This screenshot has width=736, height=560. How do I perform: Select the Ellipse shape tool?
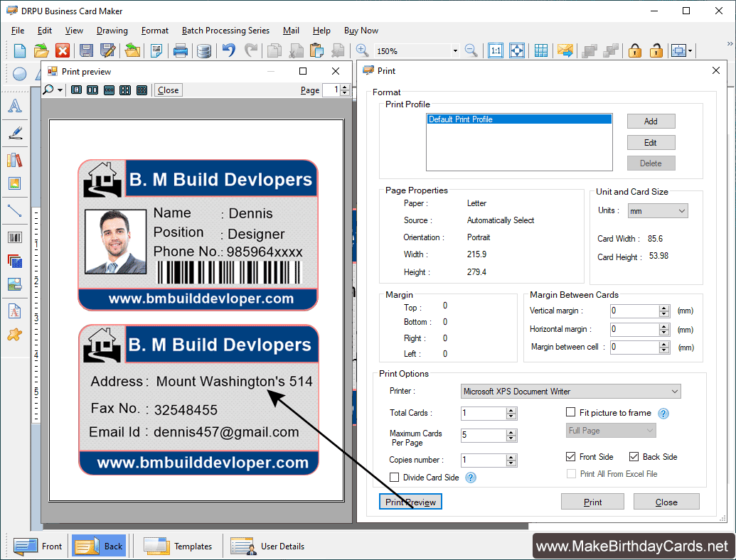click(x=20, y=74)
